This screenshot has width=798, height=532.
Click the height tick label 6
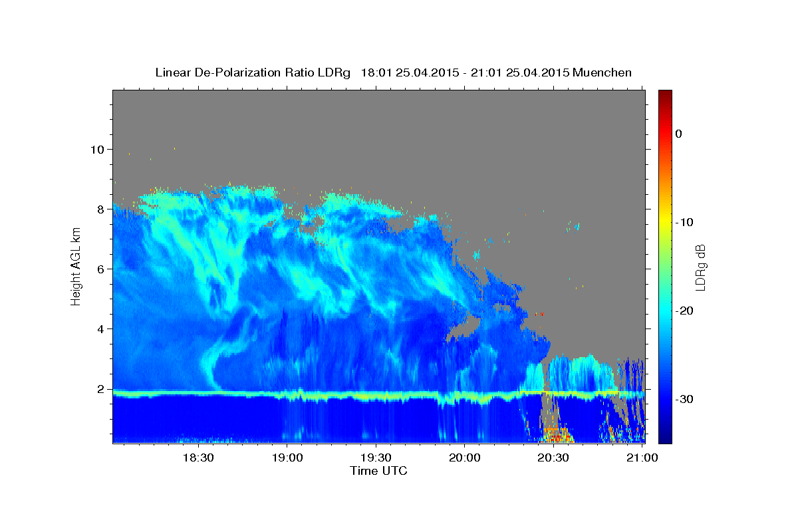pyautogui.click(x=102, y=269)
